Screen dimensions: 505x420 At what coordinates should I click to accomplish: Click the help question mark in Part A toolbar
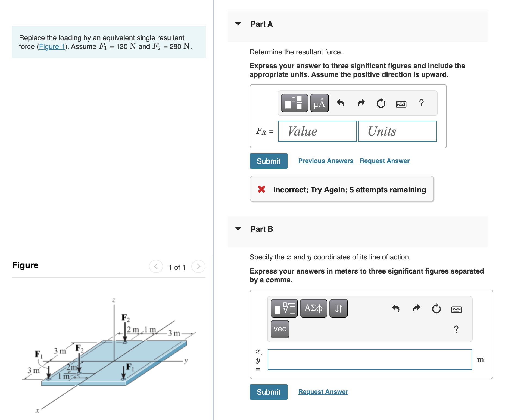[421, 103]
